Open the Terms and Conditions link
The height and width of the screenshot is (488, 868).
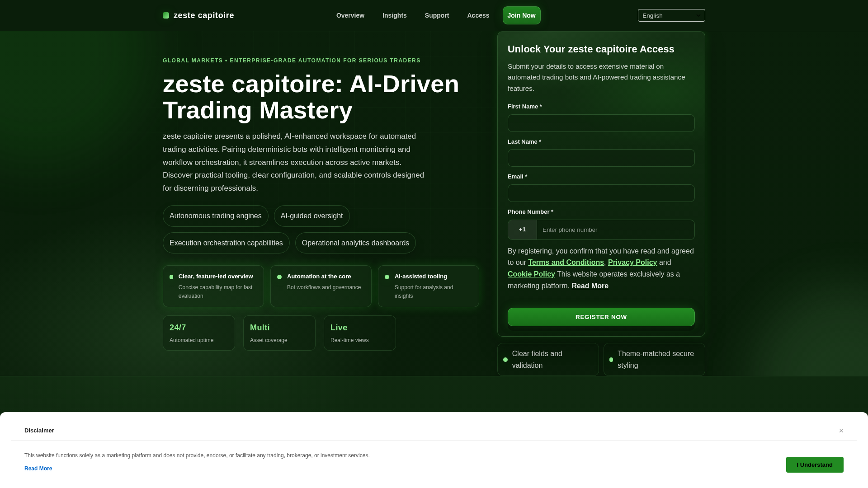[x=566, y=263]
